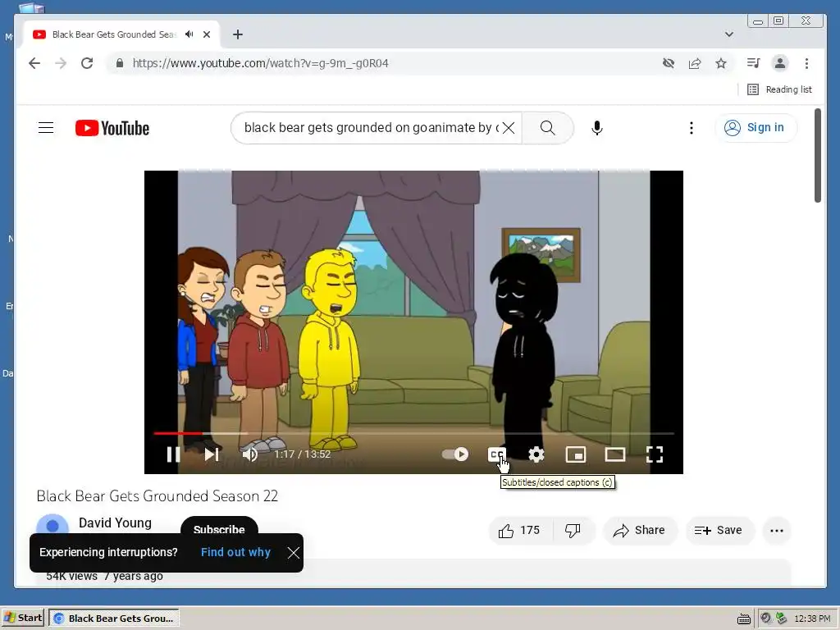The height and width of the screenshot is (630, 840).
Task: View site security lock info
Action: point(120,63)
